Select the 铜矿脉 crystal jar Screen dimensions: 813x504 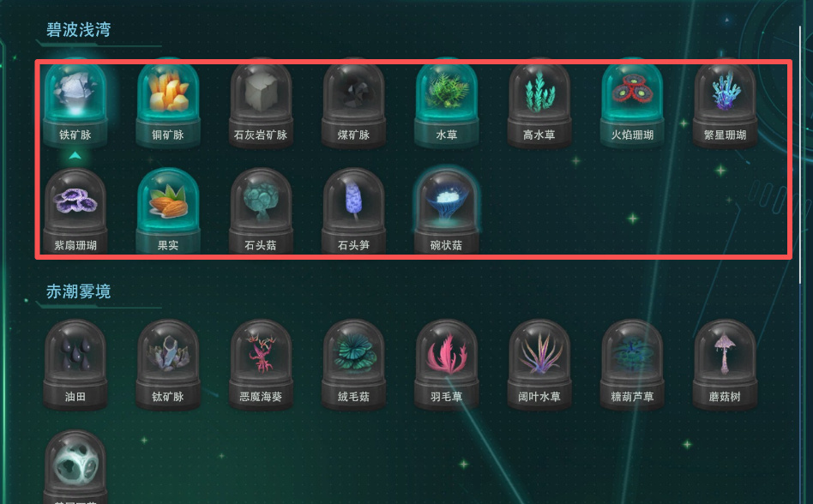[x=168, y=102]
